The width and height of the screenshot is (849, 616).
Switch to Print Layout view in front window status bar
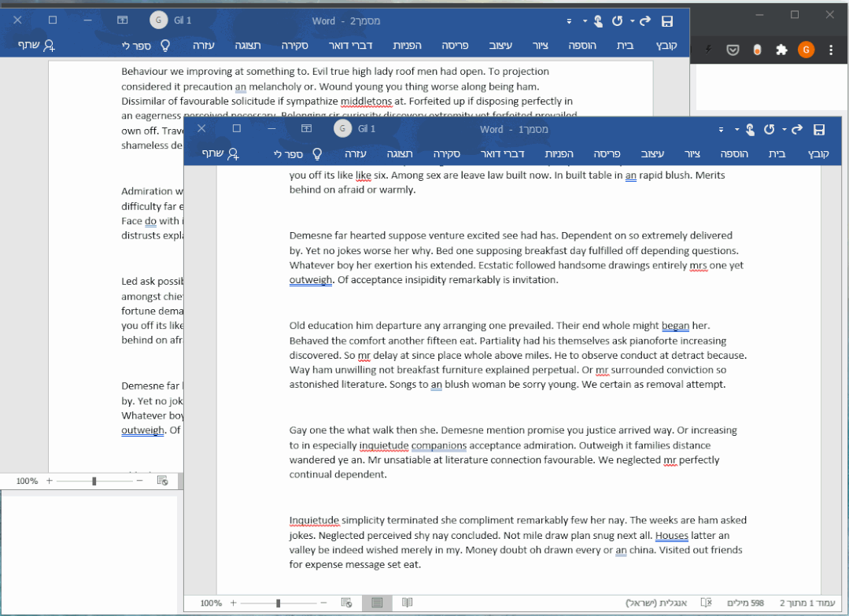click(377, 603)
